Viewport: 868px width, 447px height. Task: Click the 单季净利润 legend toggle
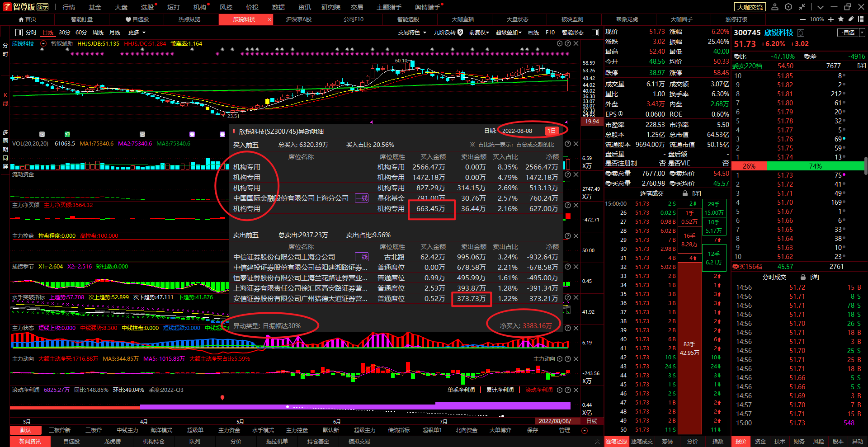pyautogui.click(x=461, y=390)
